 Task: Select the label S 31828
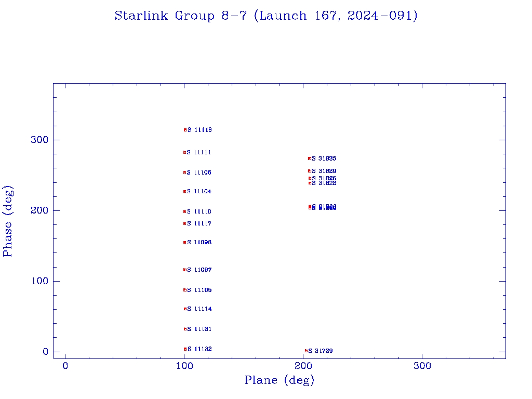(324, 183)
